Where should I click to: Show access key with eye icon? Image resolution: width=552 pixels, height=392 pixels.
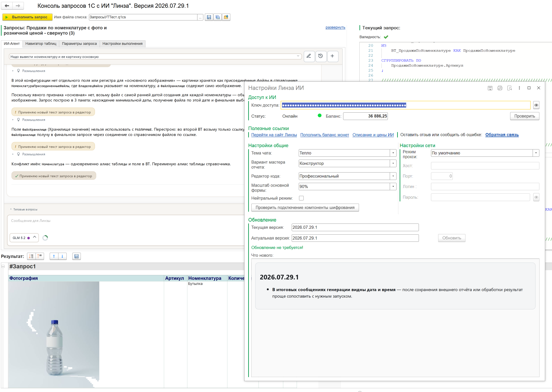[x=536, y=105]
